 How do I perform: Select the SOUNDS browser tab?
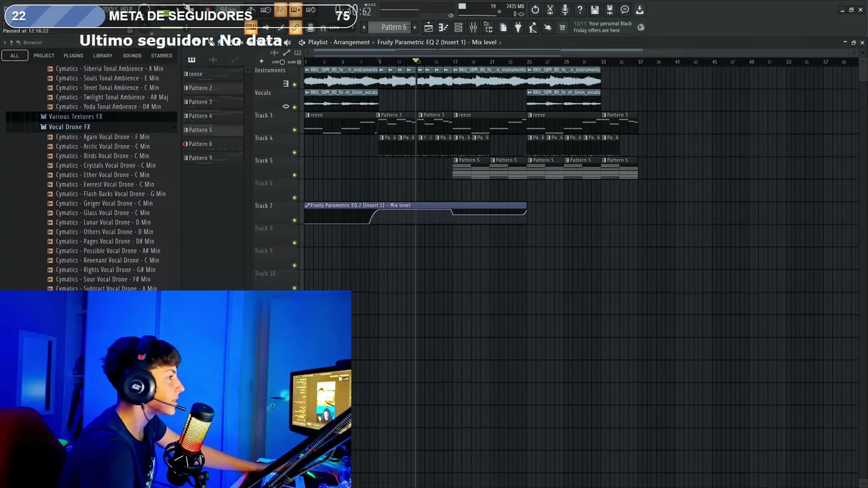point(132,56)
